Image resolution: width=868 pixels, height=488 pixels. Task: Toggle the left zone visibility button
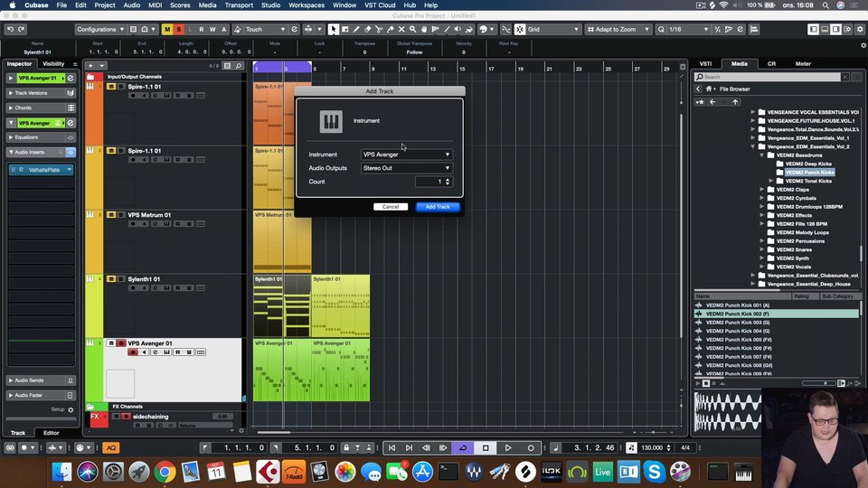pyautogui.click(x=813, y=29)
